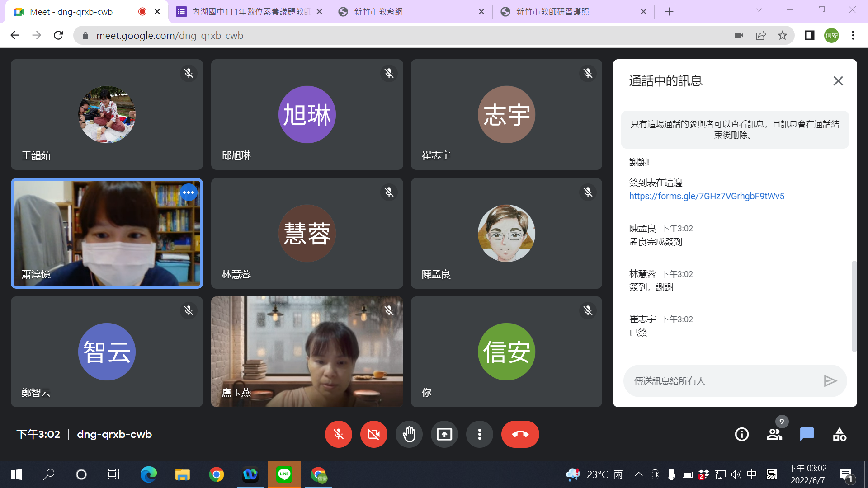Show the participants list people icon
The height and width of the screenshot is (488, 868).
click(774, 434)
